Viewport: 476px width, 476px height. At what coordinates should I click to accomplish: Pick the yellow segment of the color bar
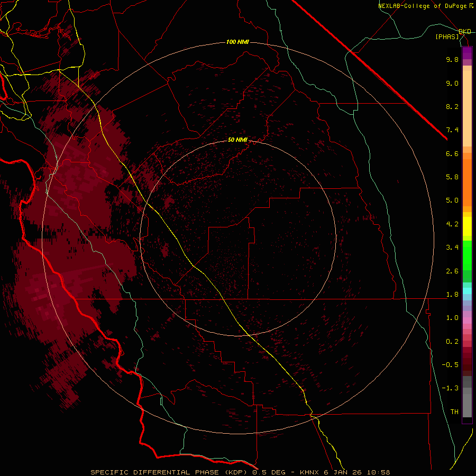[467, 226]
